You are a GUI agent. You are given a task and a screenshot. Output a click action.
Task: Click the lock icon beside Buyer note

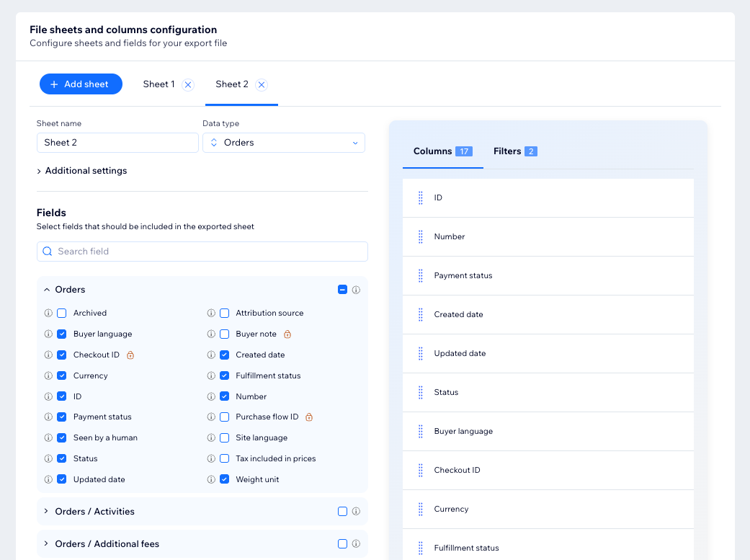point(287,334)
